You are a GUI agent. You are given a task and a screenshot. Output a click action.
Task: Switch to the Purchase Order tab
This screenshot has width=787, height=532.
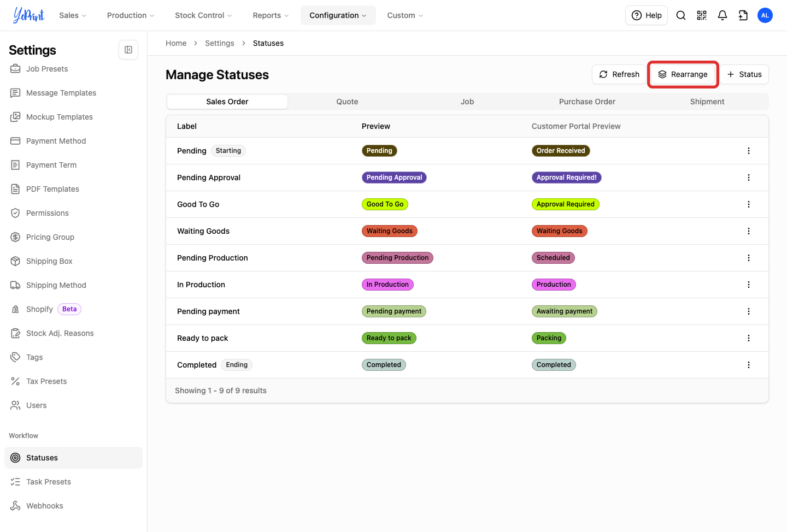tap(587, 102)
